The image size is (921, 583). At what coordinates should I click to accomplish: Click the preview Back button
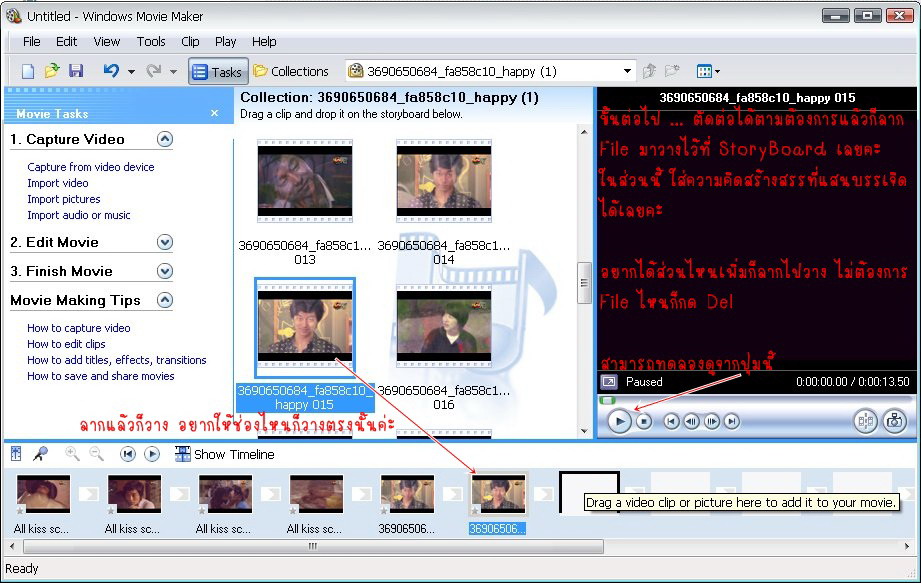click(x=671, y=422)
